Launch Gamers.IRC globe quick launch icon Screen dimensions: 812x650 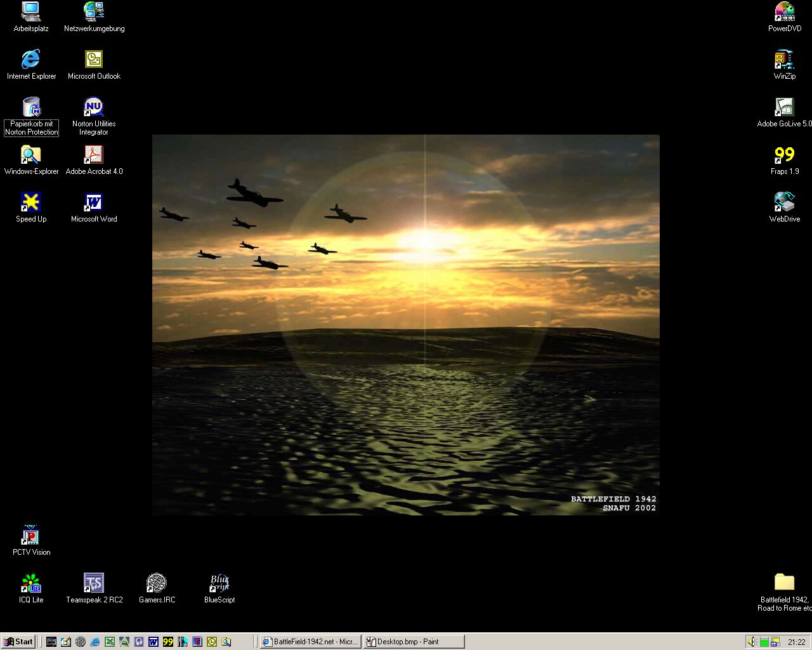(x=81, y=642)
